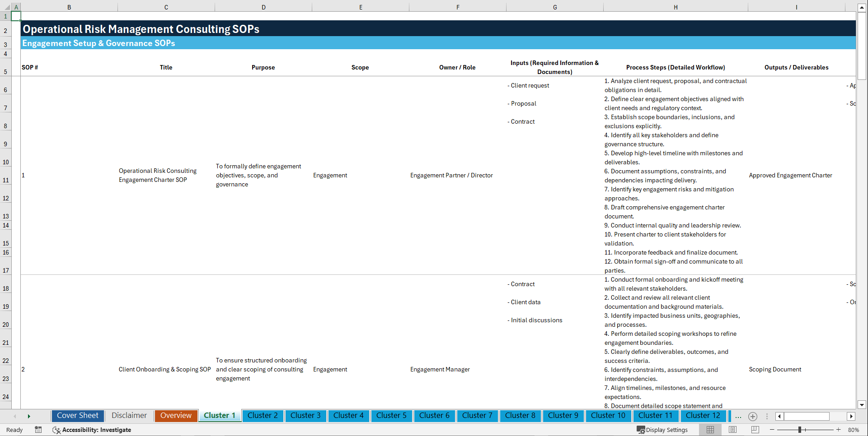This screenshot has width=868, height=436.
Task: Open Display Settings in the status bar
Action: point(662,430)
